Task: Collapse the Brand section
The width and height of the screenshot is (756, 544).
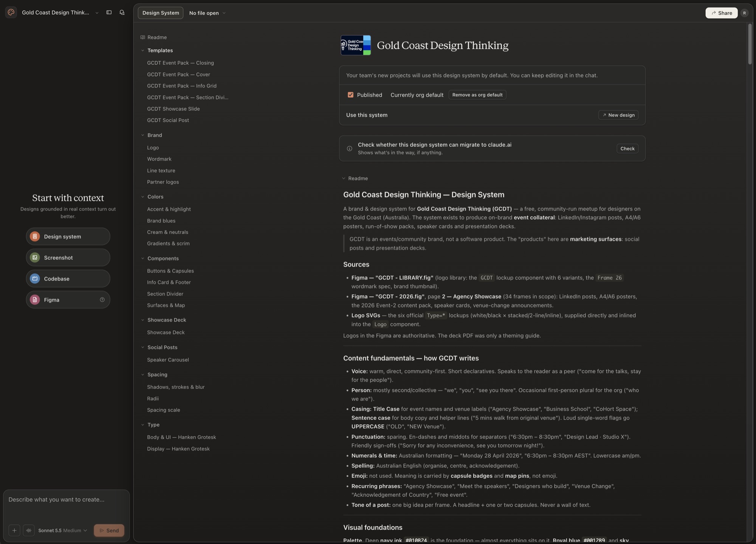Action: 143,135
